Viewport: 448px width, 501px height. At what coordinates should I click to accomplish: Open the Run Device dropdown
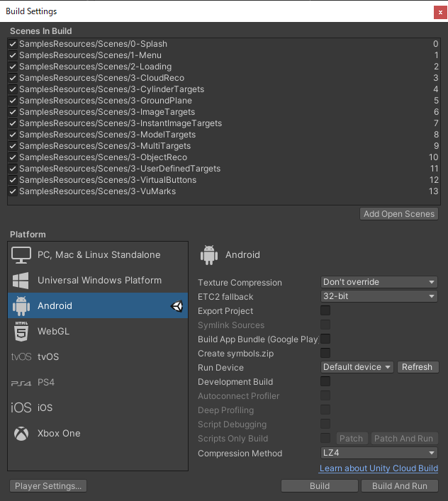coord(357,367)
